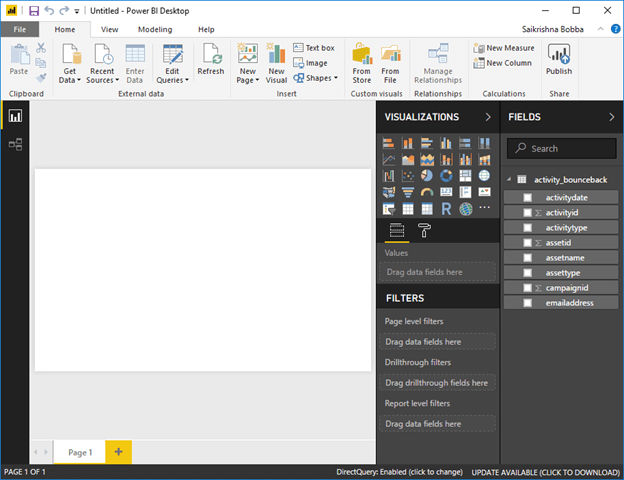Select the stacked bar chart visualization

[x=388, y=142]
